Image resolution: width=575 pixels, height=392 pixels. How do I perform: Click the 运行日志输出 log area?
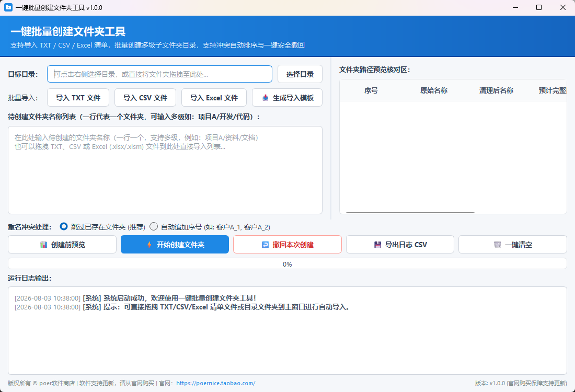tap(287, 330)
